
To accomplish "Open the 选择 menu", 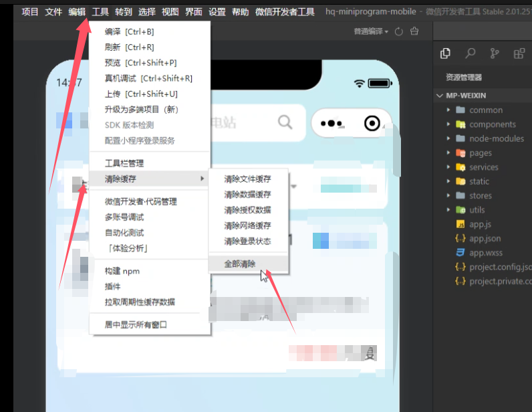I will (x=147, y=12).
